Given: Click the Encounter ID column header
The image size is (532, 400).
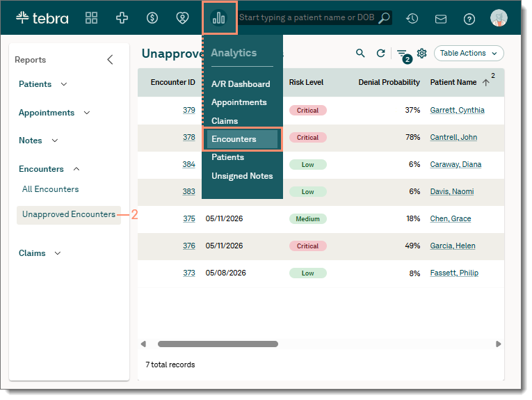Looking at the screenshot, I should (x=172, y=83).
